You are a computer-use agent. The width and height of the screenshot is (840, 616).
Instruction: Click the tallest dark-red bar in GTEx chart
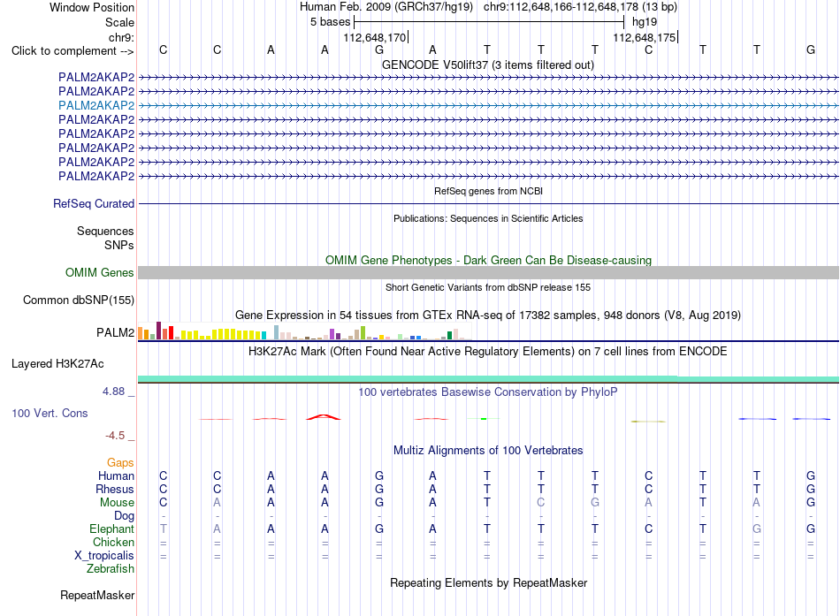coord(158,331)
